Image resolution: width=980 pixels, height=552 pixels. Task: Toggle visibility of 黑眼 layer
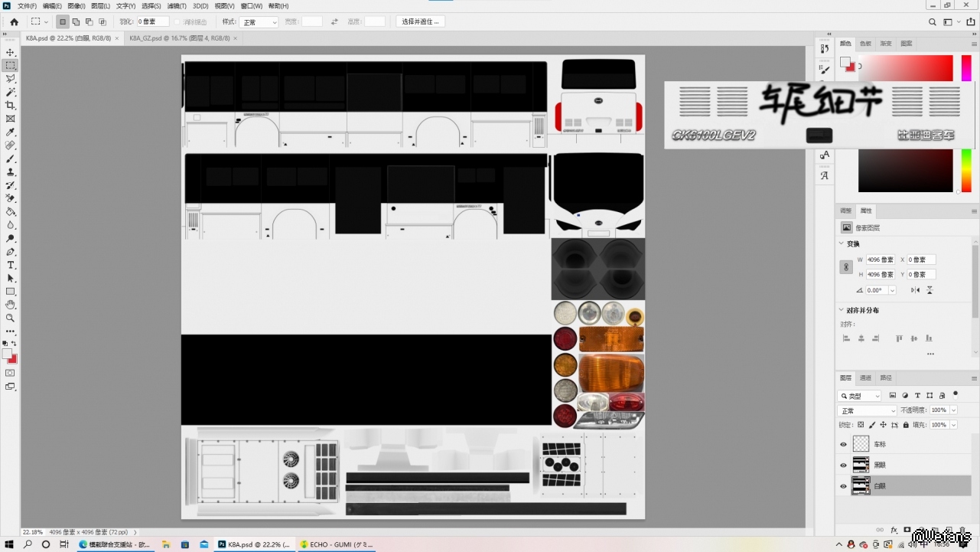[843, 465]
